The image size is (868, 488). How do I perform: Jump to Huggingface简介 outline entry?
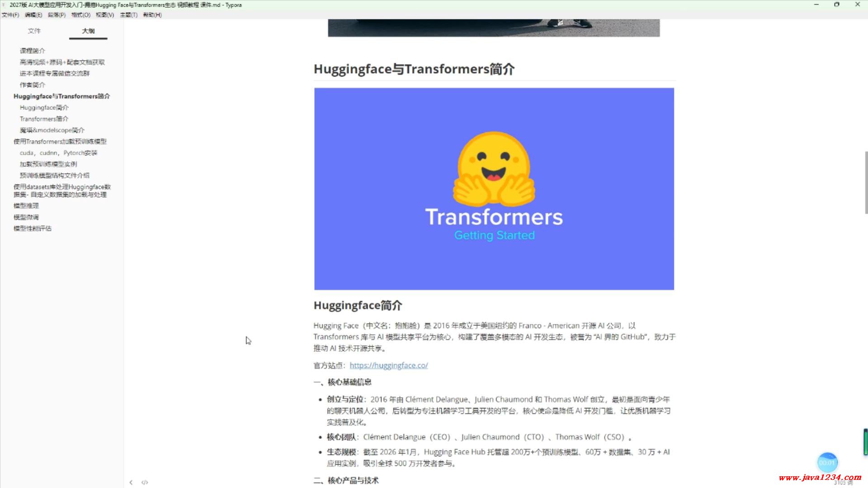pos(44,108)
